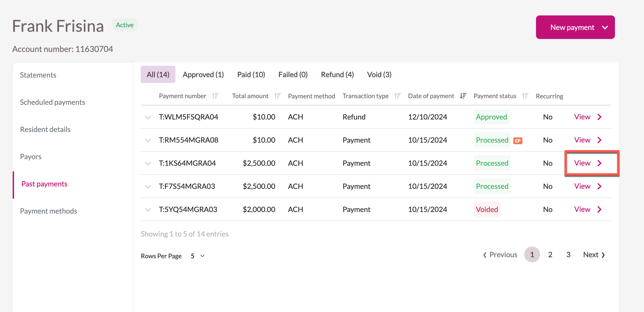Open the New payment dropdown button
Image resolution: width=644 pixels, height=312 pixels.
pyautogui.click(x=575, y=27)
